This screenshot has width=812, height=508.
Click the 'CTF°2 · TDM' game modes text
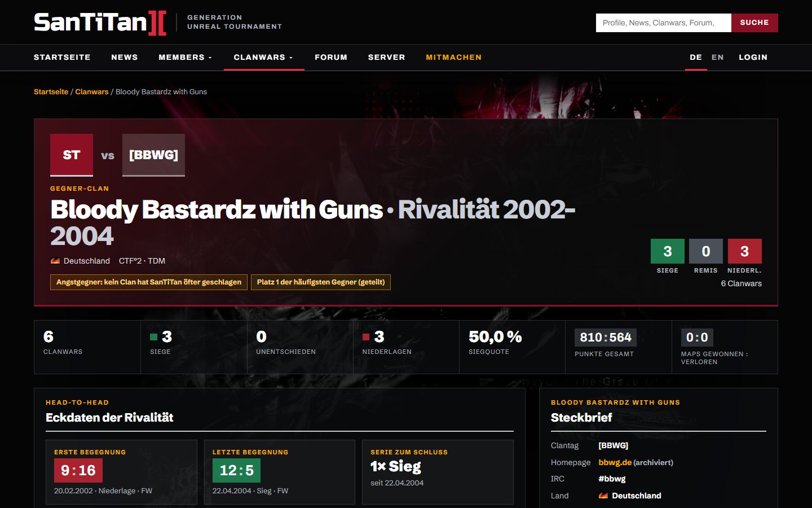click(x=142, y=261)
